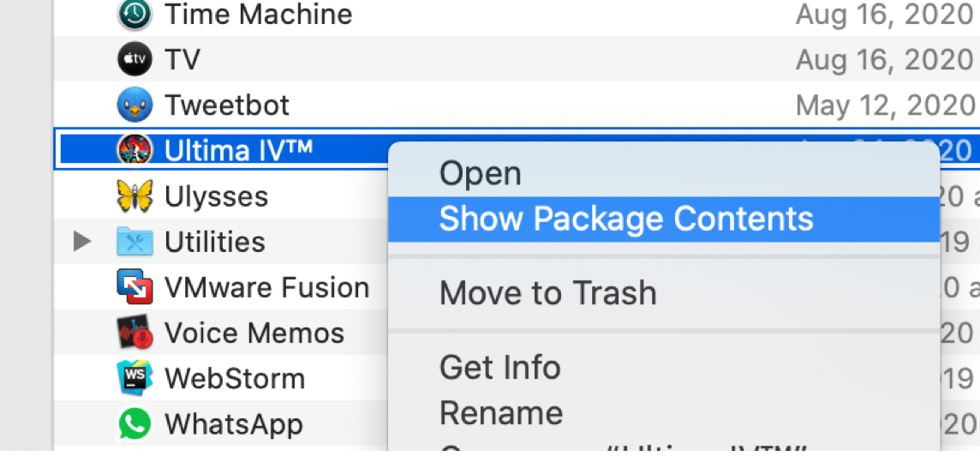Select the Utilities folder name
This screenshot has width=980, height=456.
pyautogui.click(x=214, y=242)
